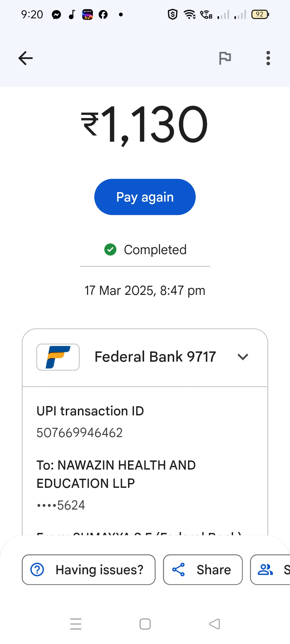Tap the Messenger notification icon
Screen dimensions: 290x644
coord(56,14)
